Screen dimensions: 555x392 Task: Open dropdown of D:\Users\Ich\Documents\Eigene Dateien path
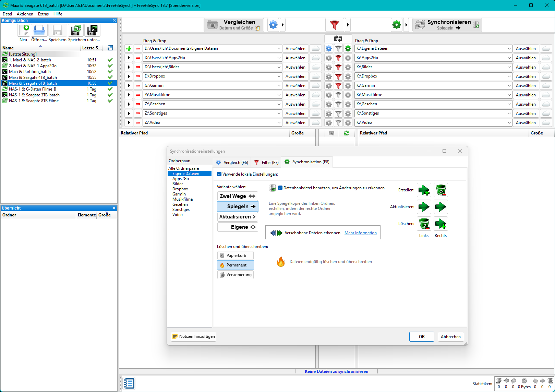click(279, 49)
